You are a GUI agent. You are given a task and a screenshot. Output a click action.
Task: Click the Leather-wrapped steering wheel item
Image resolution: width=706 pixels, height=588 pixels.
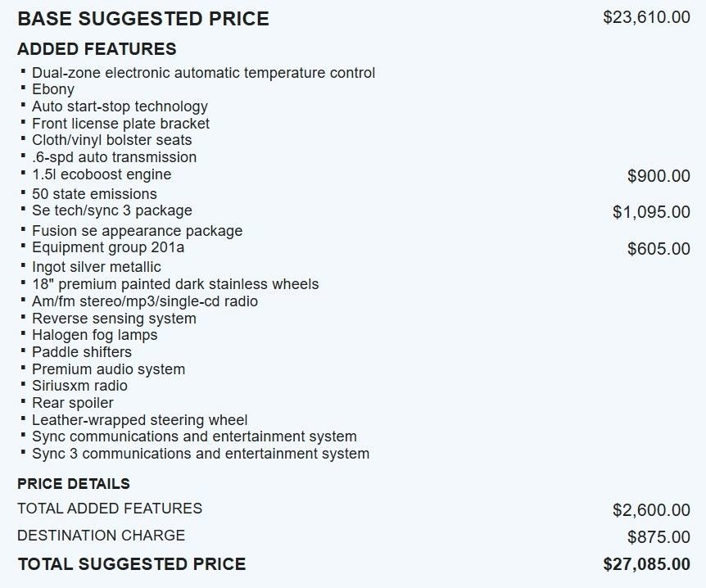tap(139, 420)
